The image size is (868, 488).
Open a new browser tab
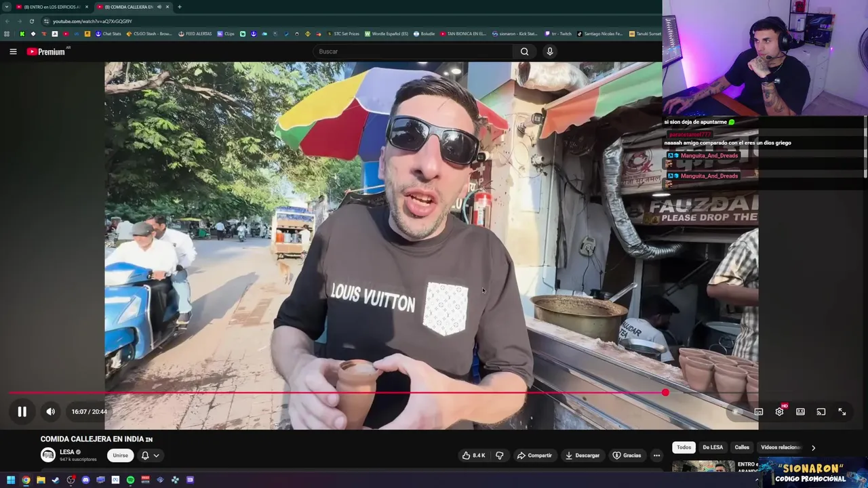point(180,7)
